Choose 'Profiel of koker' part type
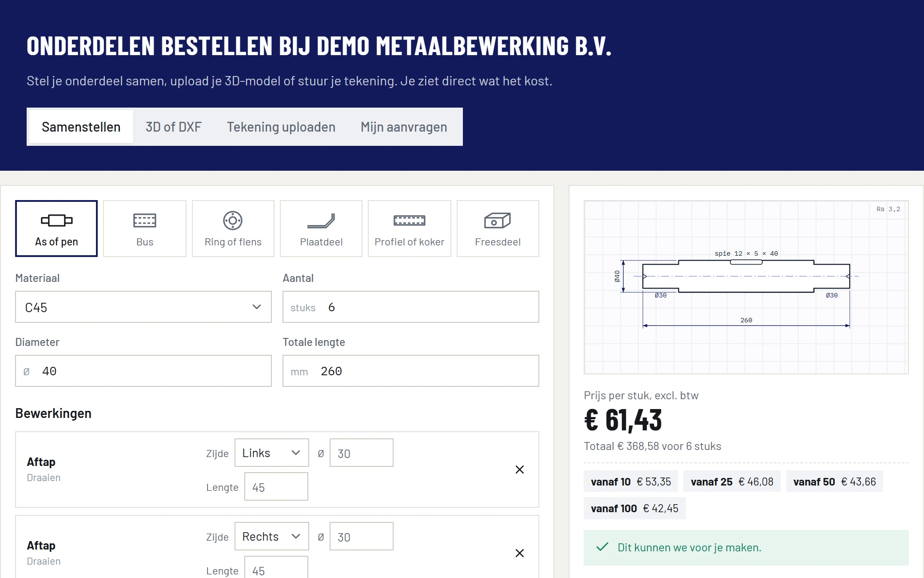 [x=410, y=229]
